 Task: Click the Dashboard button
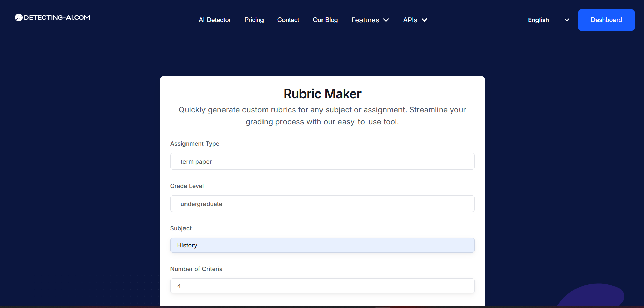pos(606,20)
